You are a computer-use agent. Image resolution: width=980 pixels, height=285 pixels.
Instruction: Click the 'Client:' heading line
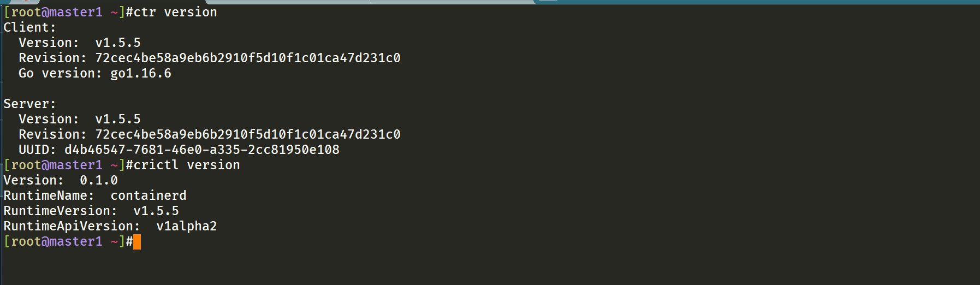coord(30,27)
